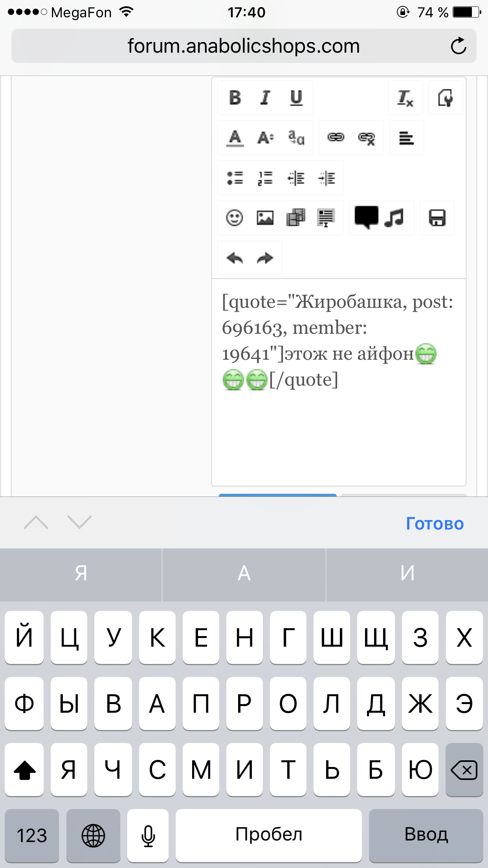Open the text alignment dropdown
Image resolution: width=488 pixels, height=868 pixels.
(x=406, y=138)
